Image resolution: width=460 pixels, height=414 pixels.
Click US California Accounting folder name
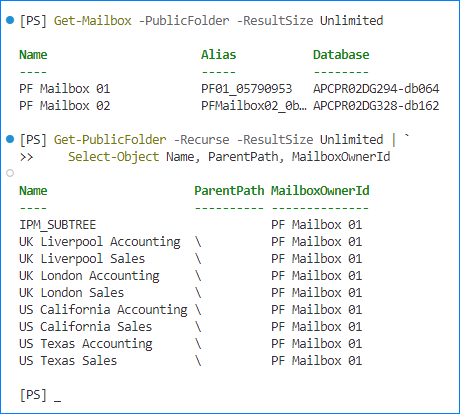[103, 310]
